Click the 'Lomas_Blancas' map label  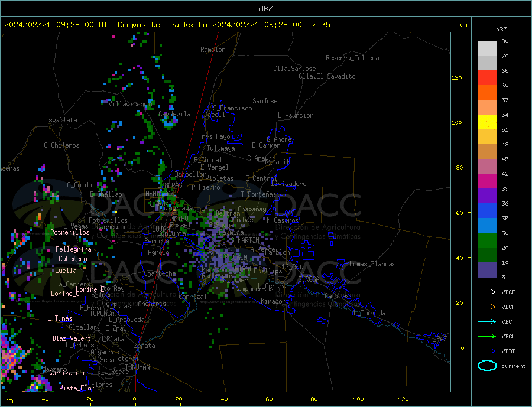click(372, 264)
